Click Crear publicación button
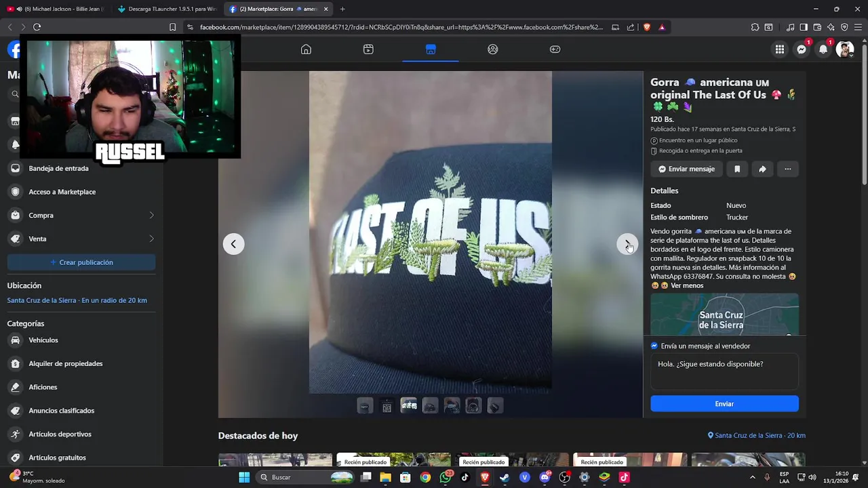Image resolution: width=868 pixels, height=488 pixels. (x=81, y=262)
